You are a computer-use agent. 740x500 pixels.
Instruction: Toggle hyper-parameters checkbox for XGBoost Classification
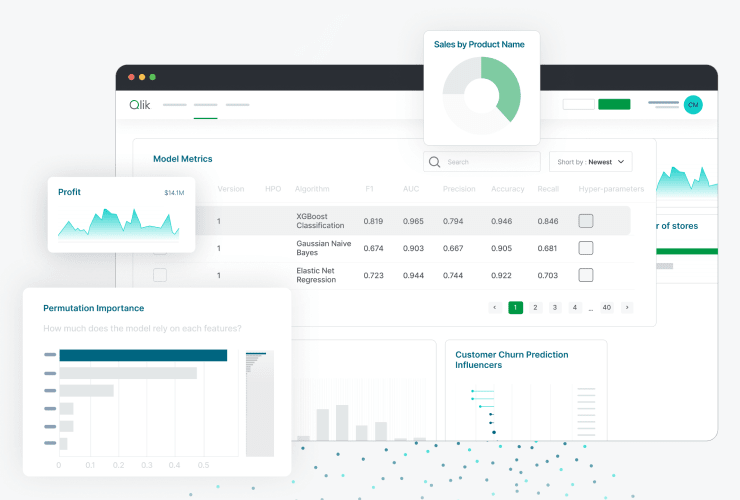pyautogui.click(x=586, y=221)
